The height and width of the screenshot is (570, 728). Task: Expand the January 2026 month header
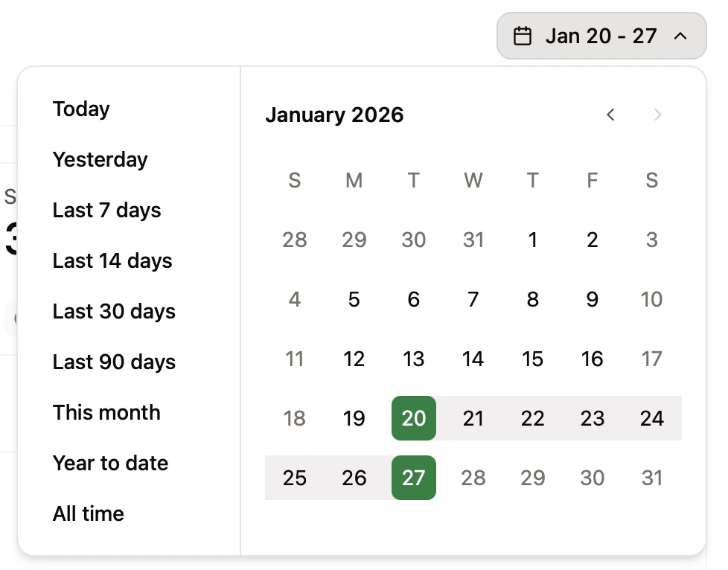334,115
